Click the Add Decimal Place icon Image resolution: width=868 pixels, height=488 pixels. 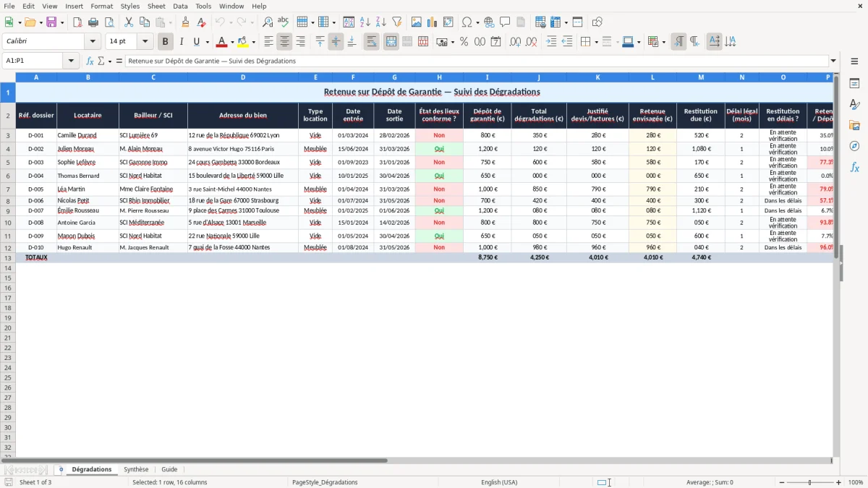515,42
